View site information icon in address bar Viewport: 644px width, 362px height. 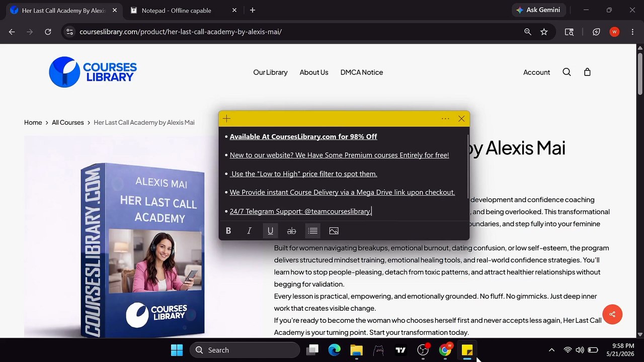click(70, 32)
